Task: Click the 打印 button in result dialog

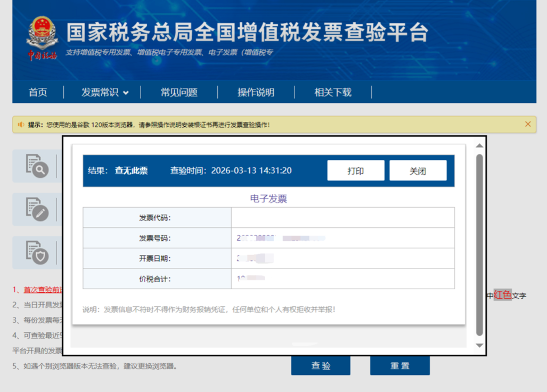Action: click(356, 170)
